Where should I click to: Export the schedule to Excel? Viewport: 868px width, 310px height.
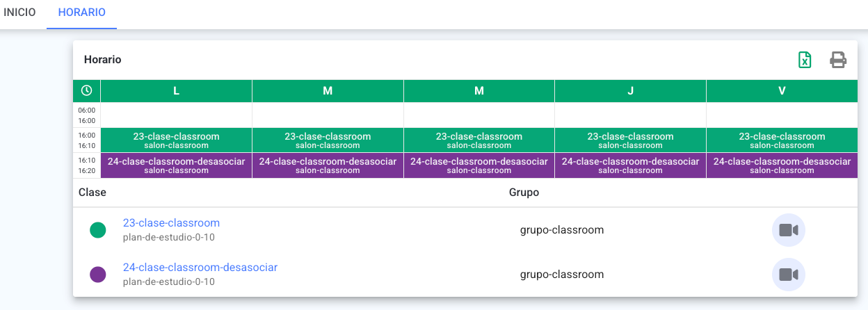click(x=805, y=60)
